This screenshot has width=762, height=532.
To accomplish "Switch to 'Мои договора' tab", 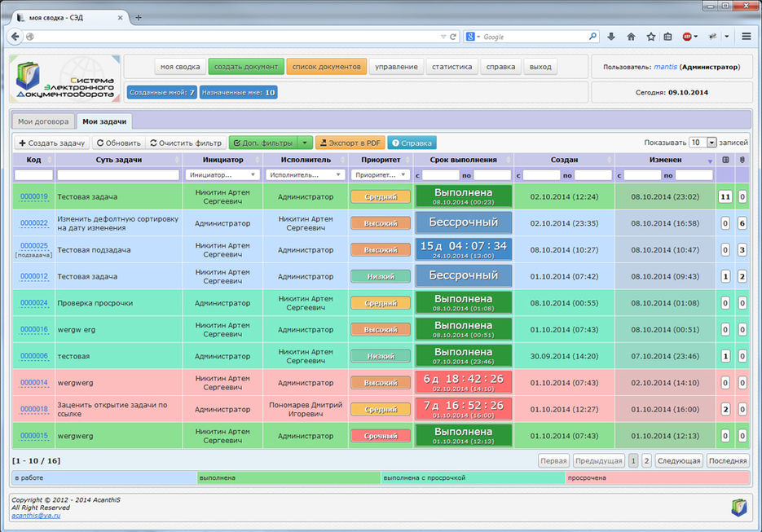I will pyautogui.click(x=43, y=121).
